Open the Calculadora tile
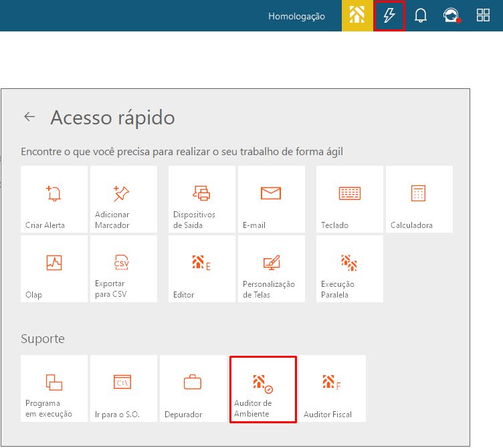The height and width of the screenshot is (448, 503). pos(419,199)
